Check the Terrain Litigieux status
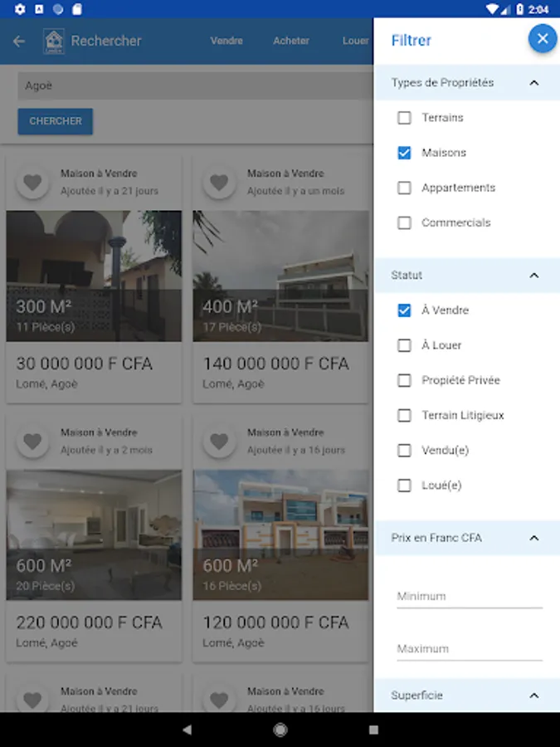The width and height of the screenshot is (560, 747). pos(404,415)
